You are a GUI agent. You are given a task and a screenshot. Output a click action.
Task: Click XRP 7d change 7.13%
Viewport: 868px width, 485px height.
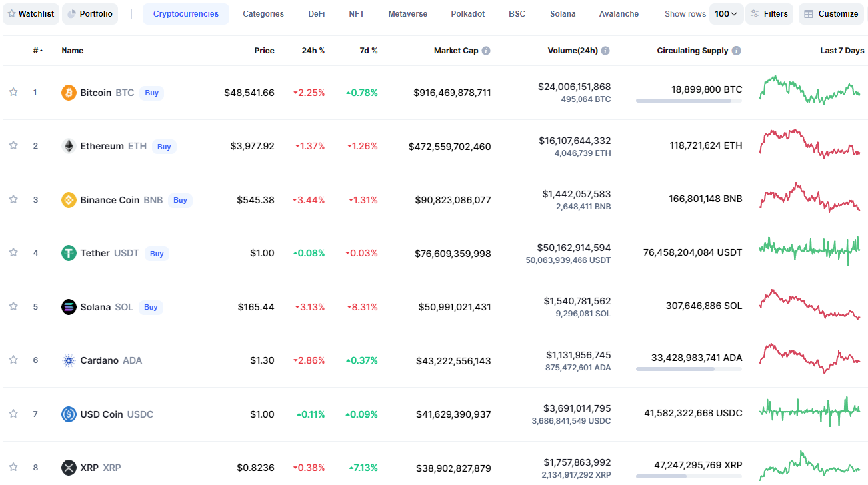[x=362, y=468]
